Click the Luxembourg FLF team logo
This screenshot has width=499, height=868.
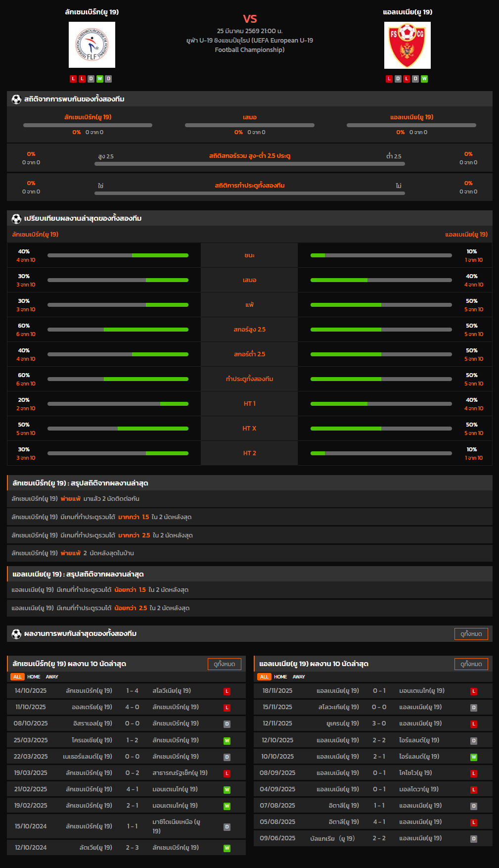coord(92,45)
